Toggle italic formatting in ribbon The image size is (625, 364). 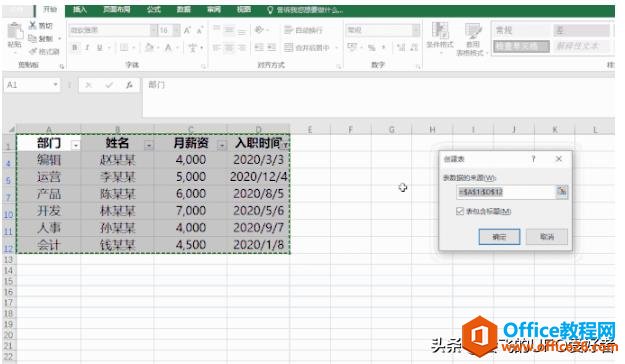pos(87,47)
